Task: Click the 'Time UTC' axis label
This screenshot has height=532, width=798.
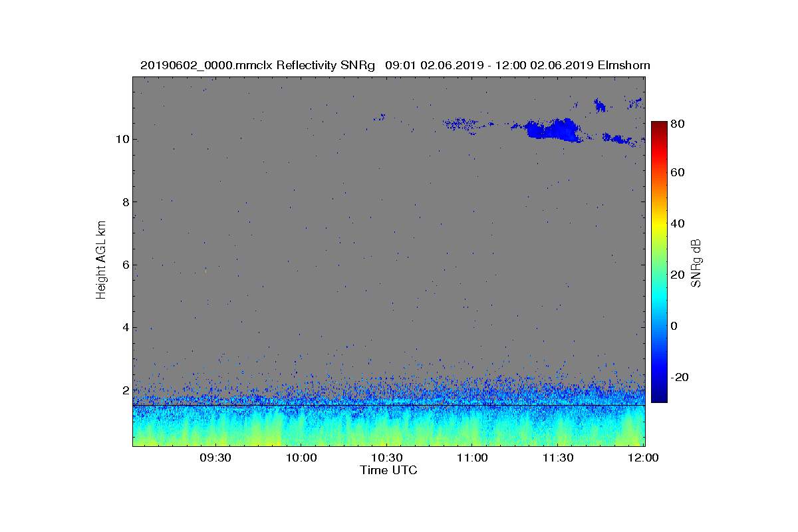Action: [x=389, y=470]
